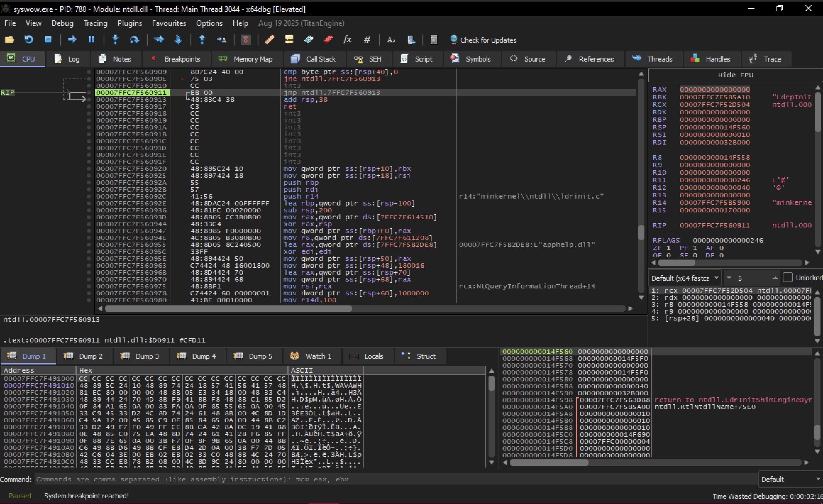Screen dimensions: 823x504
Task: Toggle the Unlocked checkbox in arguments panel
Action: pyautogui.click(x=787, y=278)
